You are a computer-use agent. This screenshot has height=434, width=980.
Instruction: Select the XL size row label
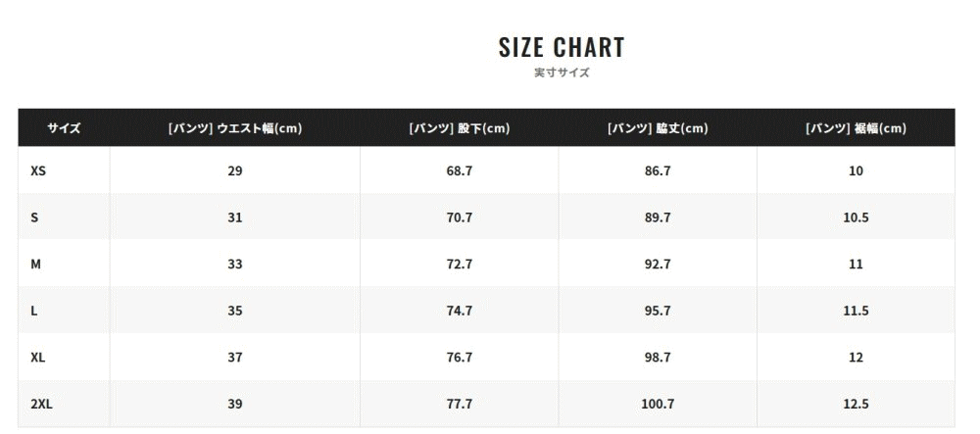coord(37,358)
